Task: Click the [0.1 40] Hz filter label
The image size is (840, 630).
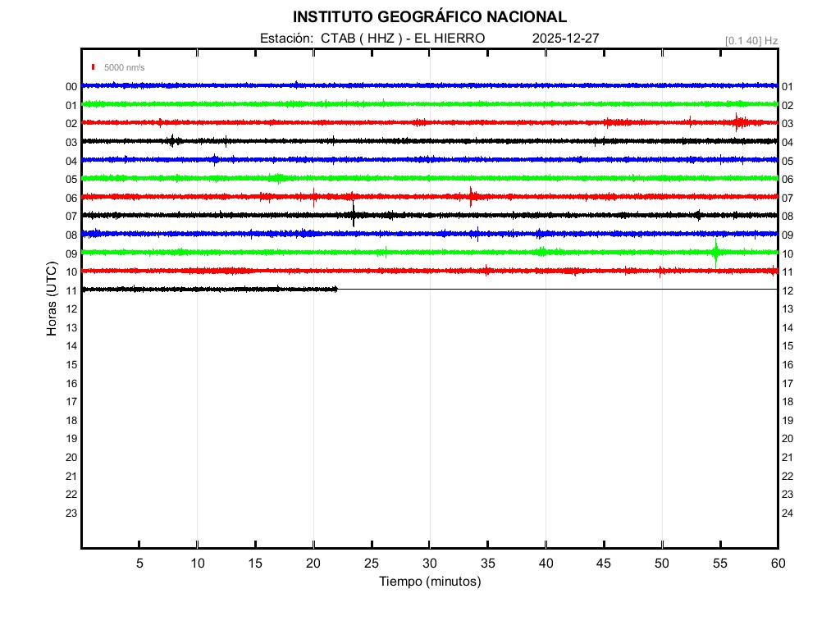Action: point(751,40)
